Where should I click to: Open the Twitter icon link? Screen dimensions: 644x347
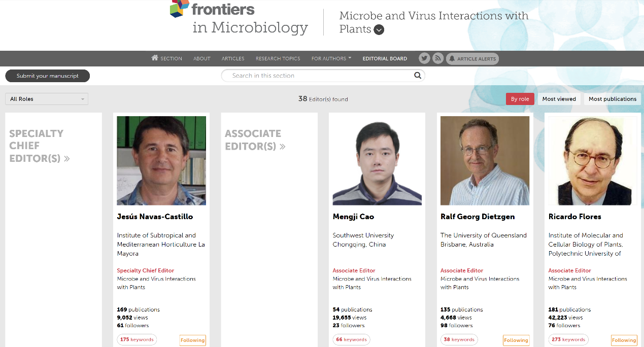pyautogui.click(x=424, y=58)
